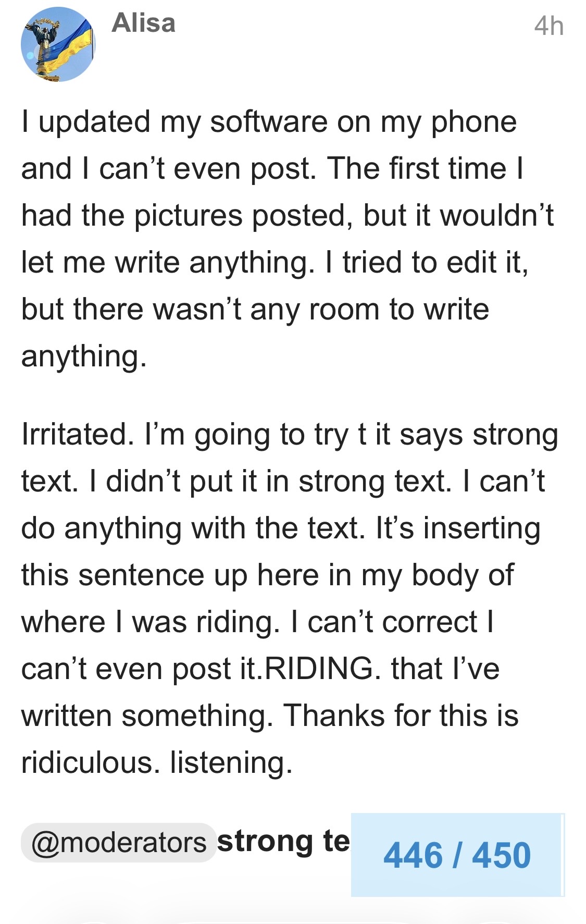
Task: Tap the 446 / 450 post counter
Action: [457, 855]
